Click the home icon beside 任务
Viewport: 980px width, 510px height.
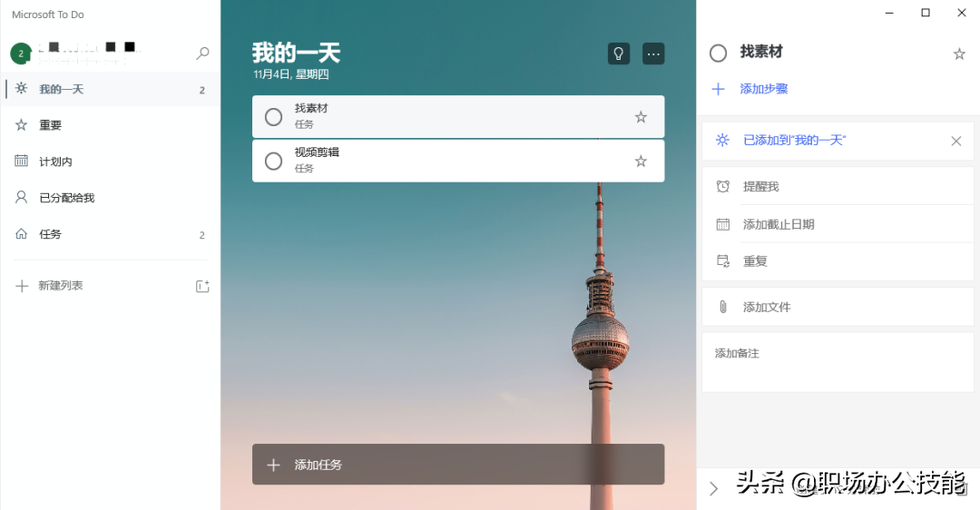click(x=21, y=234)
